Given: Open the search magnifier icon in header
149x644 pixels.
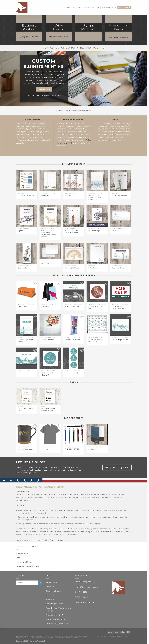Looking at the screenshot, I should tap(98, 7).
